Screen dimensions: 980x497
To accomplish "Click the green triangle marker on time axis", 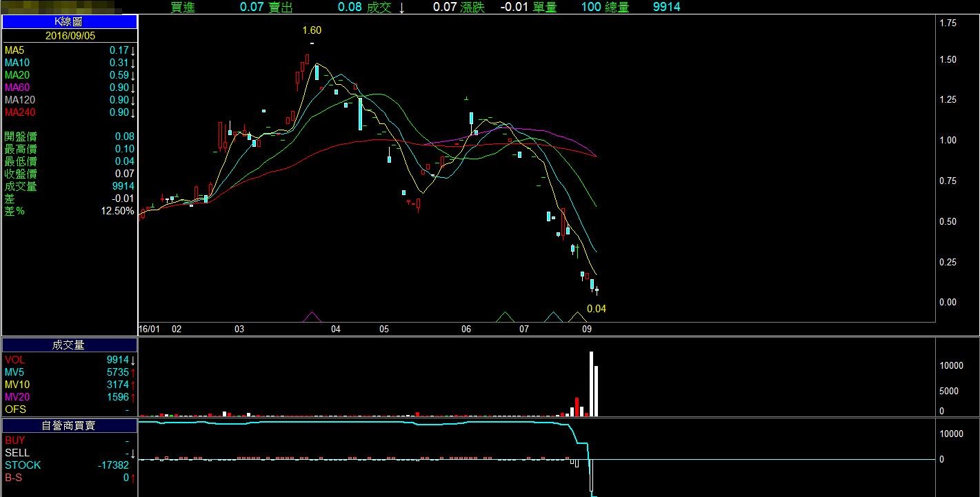I will click(506, 317).
